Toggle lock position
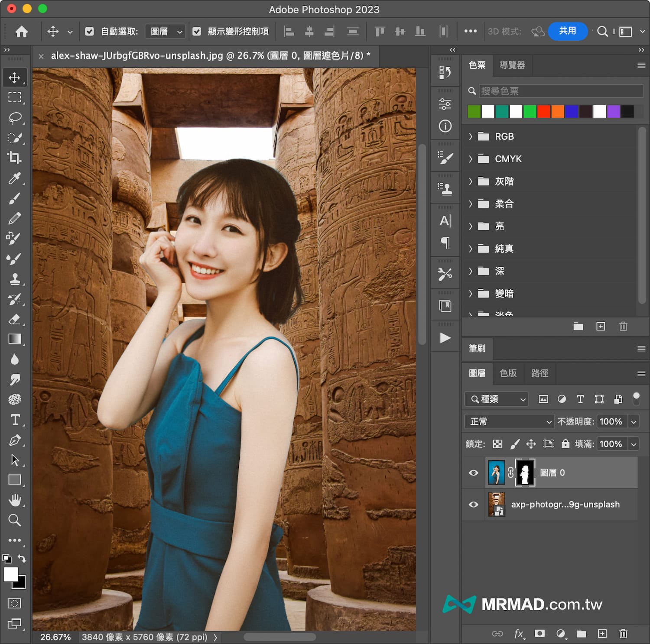This screenshot has width=650, height=644. (531, 444)
